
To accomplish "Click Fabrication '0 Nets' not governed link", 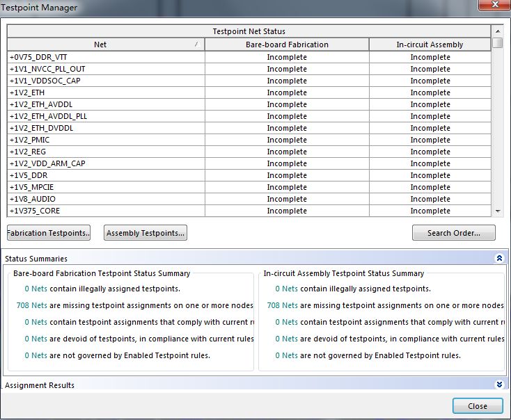I will [x=36, y=355].
